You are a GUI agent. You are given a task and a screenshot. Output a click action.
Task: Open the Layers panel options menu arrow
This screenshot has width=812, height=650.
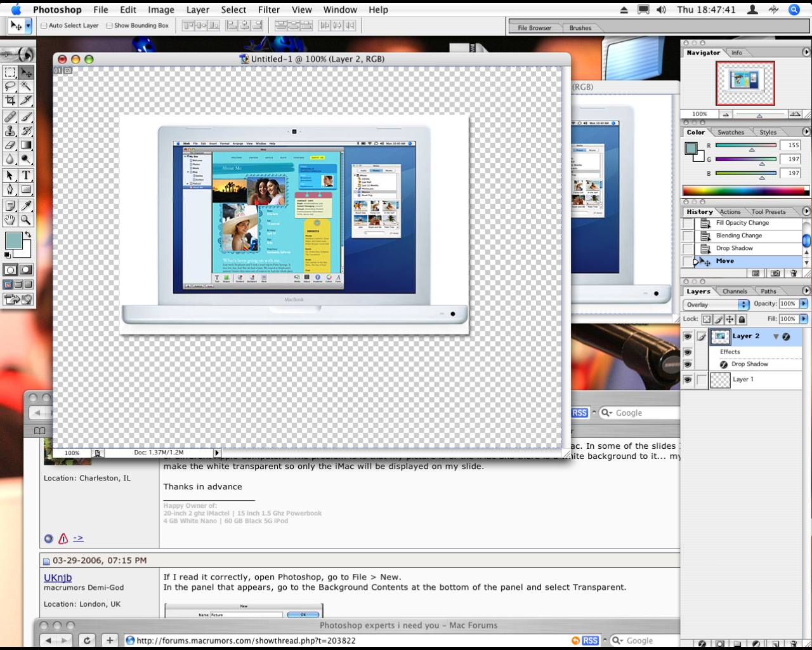(806, 291)
